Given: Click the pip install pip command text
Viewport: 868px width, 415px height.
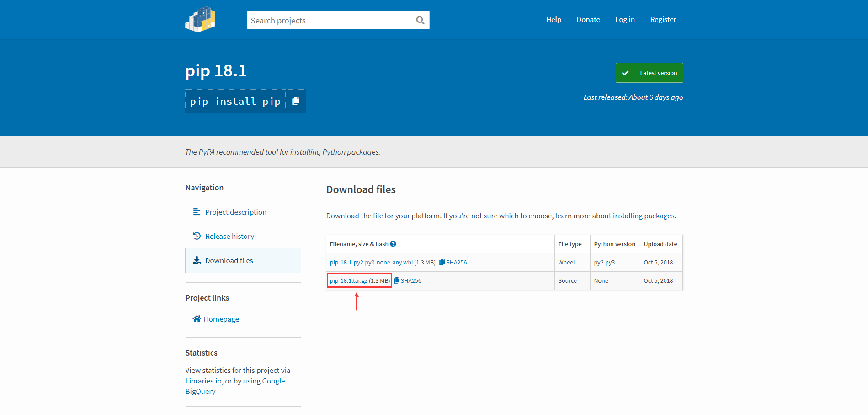Looking at the screenshot, I should [x=235, y=101].
